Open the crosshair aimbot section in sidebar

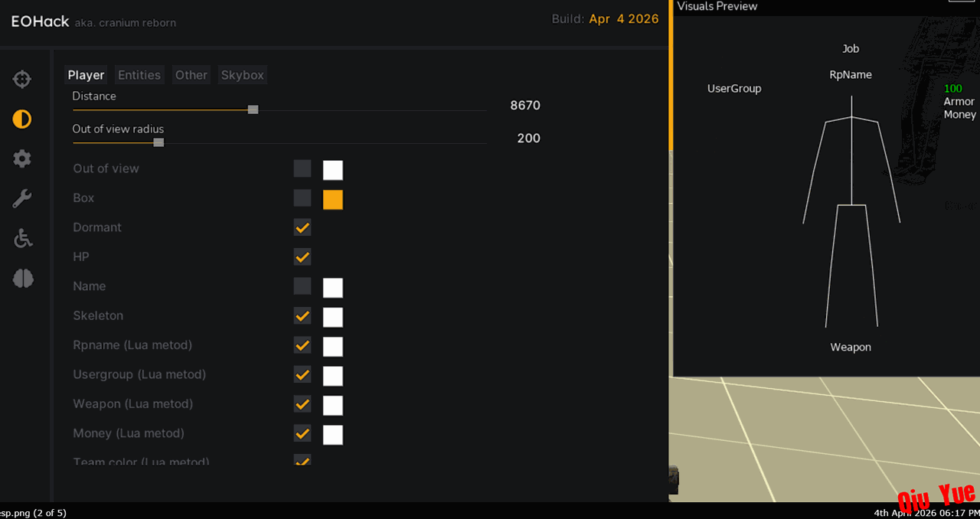[22, 79]
